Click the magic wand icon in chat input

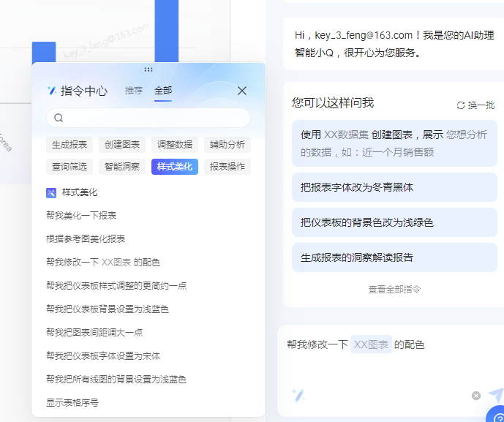[298, 396]
